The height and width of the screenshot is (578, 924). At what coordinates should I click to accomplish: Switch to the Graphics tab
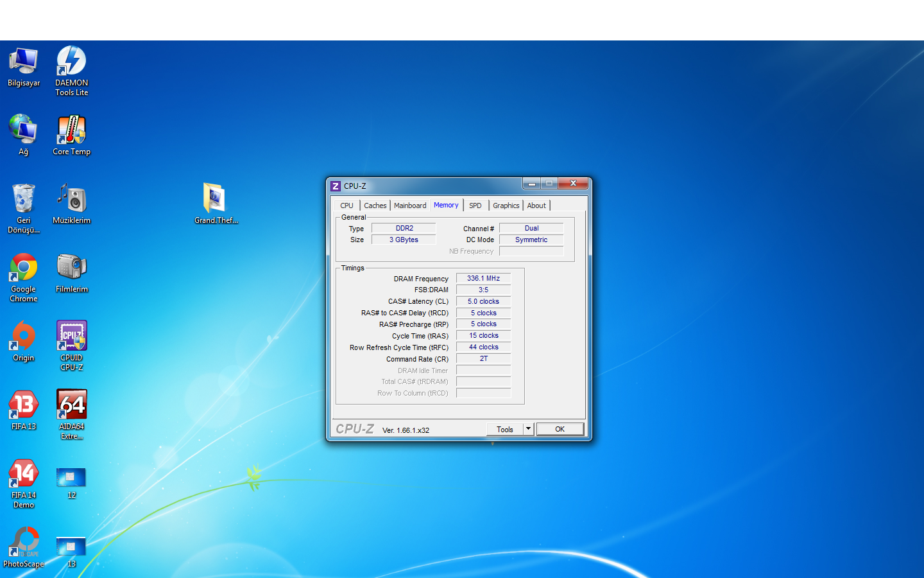pyautogui.click(x=506, y=206)
